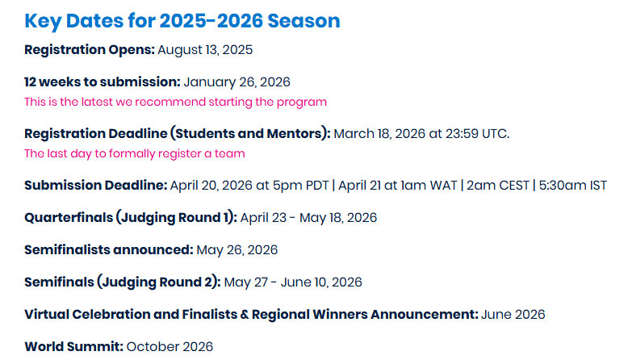Select the 'Registration Opens:' label
This screenshot has height=364, width=632.
coord(90,50)
